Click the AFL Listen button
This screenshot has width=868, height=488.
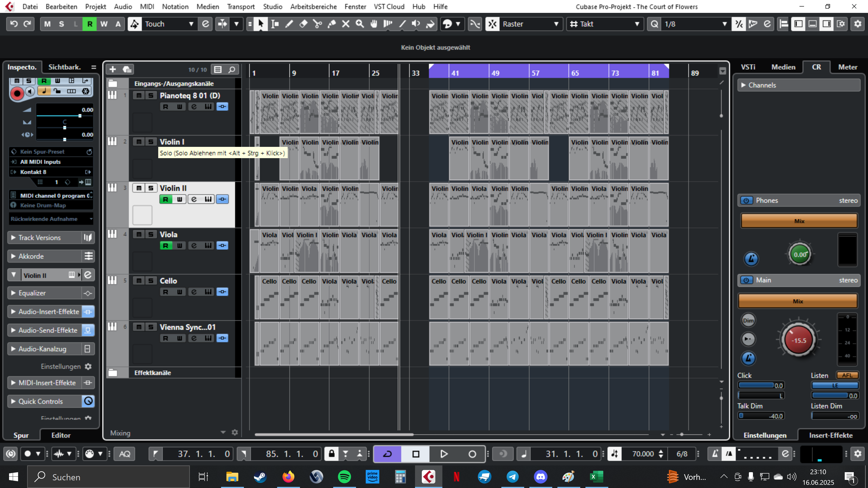(x=847, y=375)
